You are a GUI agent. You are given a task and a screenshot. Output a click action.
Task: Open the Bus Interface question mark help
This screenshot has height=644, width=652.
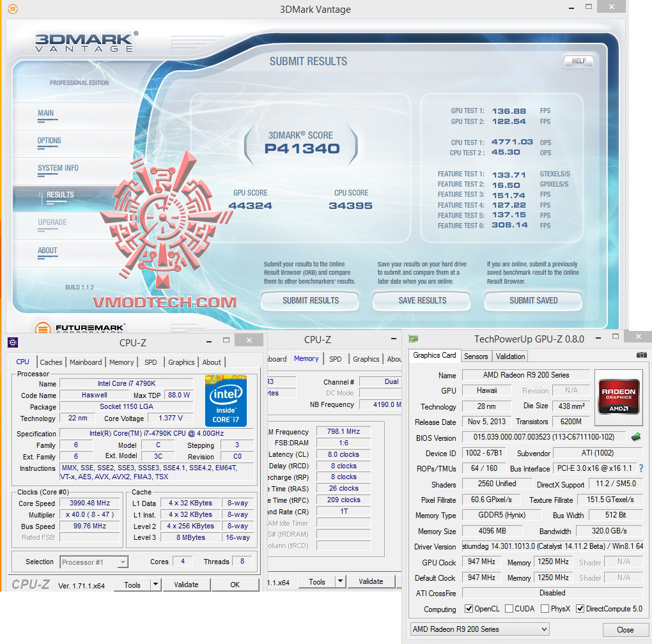tap(641, 468)
